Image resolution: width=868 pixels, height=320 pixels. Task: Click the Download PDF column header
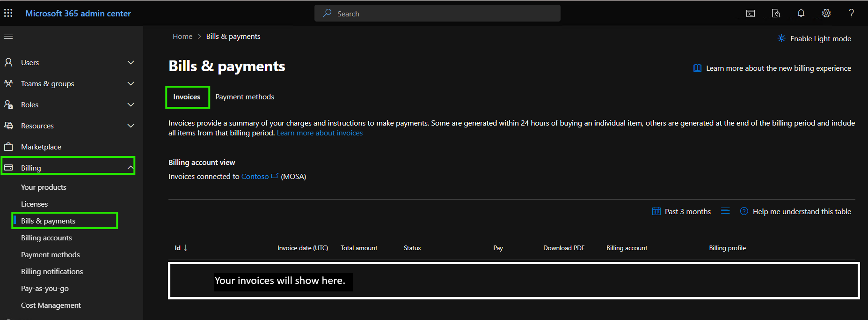click(564, 248)
